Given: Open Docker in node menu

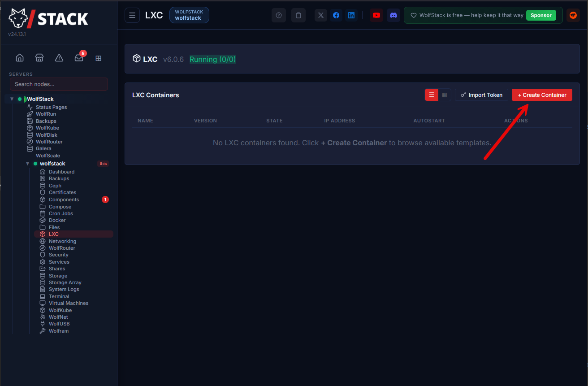Looking at the screenshot, I should coord(57,220).
